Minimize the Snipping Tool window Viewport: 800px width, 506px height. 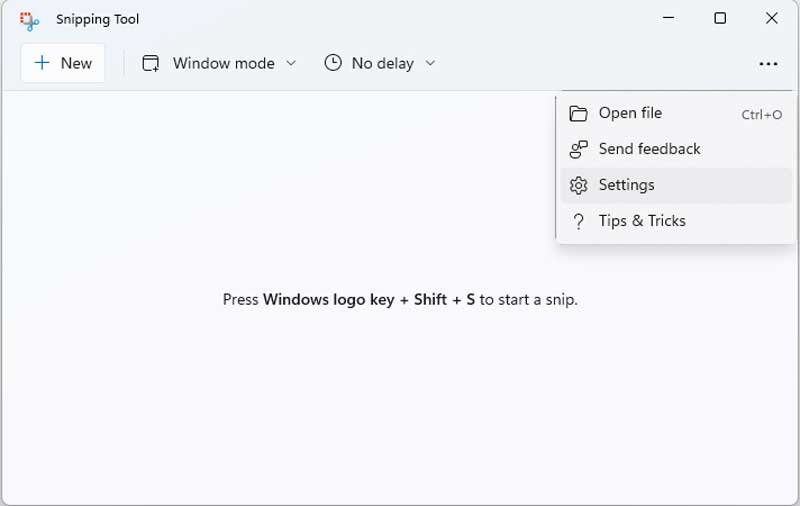click(x=668, y=18)
